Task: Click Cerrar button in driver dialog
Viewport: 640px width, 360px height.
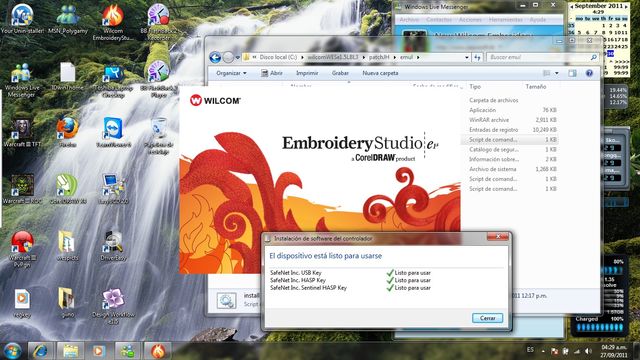Action: tap(487, 318)
